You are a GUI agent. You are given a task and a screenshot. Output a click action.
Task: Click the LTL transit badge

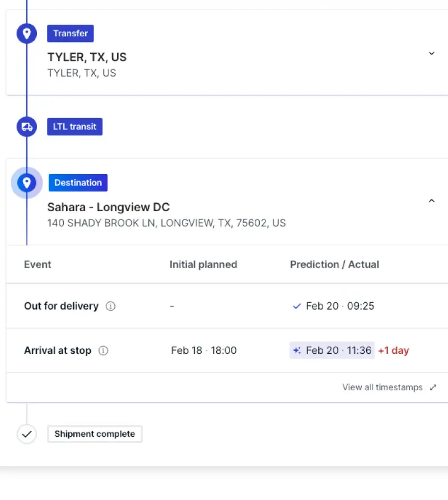tap(75, 127)
